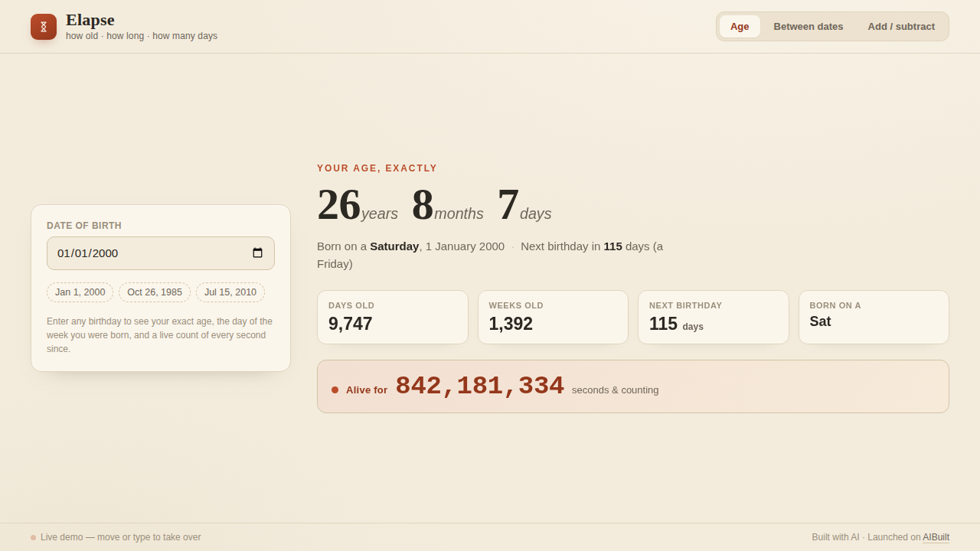Click the red live dot beside Alive for
The image size is (980, 551).
point(335,390)
